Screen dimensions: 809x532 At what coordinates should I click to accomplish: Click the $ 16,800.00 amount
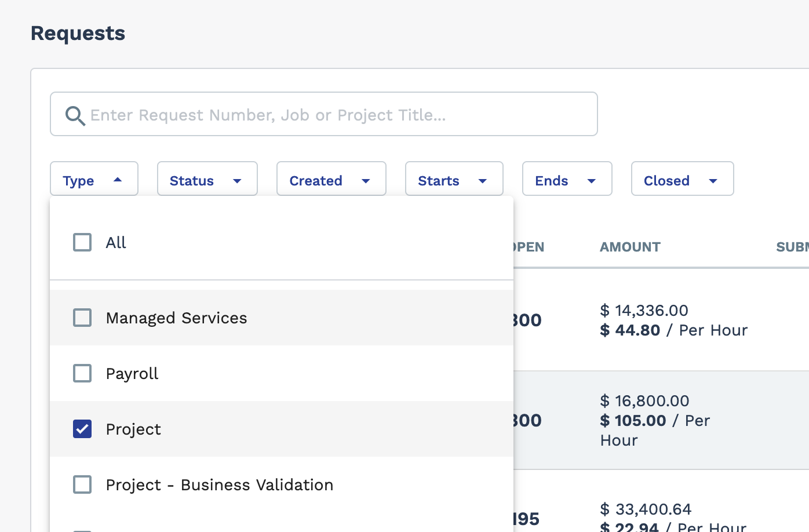644,401
